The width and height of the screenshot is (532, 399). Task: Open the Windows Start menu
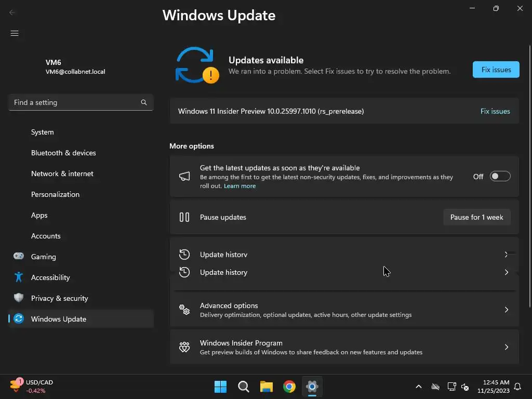220,387
